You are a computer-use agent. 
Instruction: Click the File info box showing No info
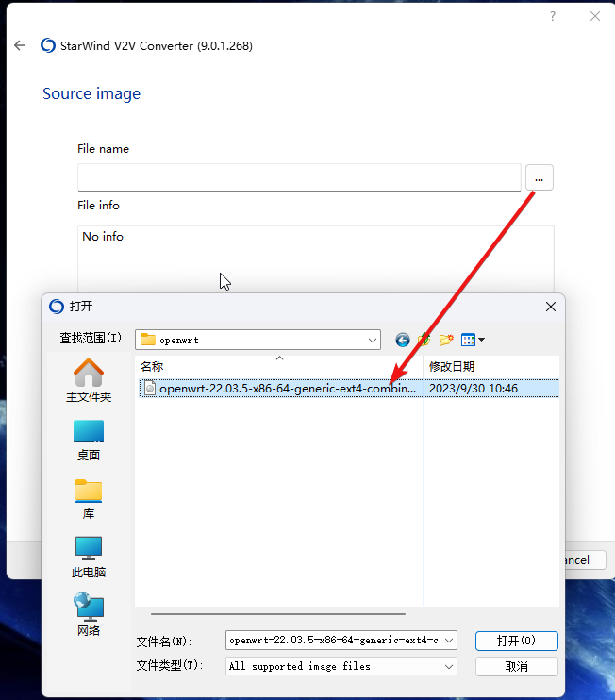[x=316, y=258]
